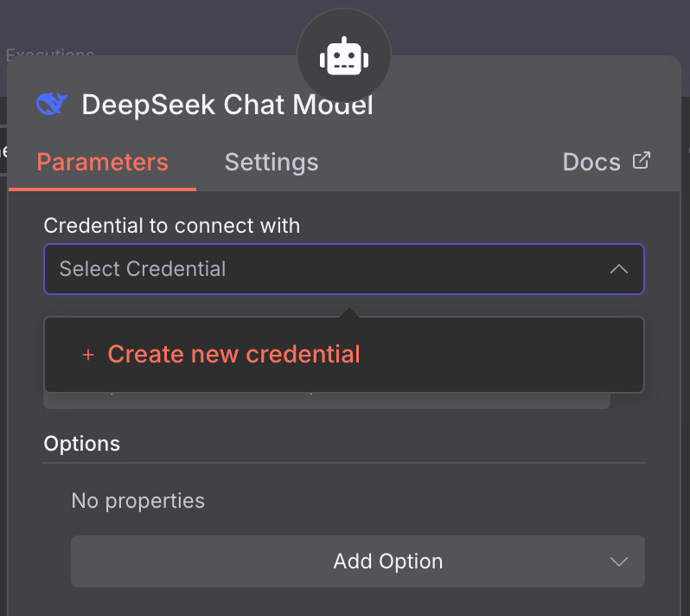The height and width of the screenshot is (616, 690).
Task: Click the DeepSeek whale logo icon
Action: click(x=52, y=105)
